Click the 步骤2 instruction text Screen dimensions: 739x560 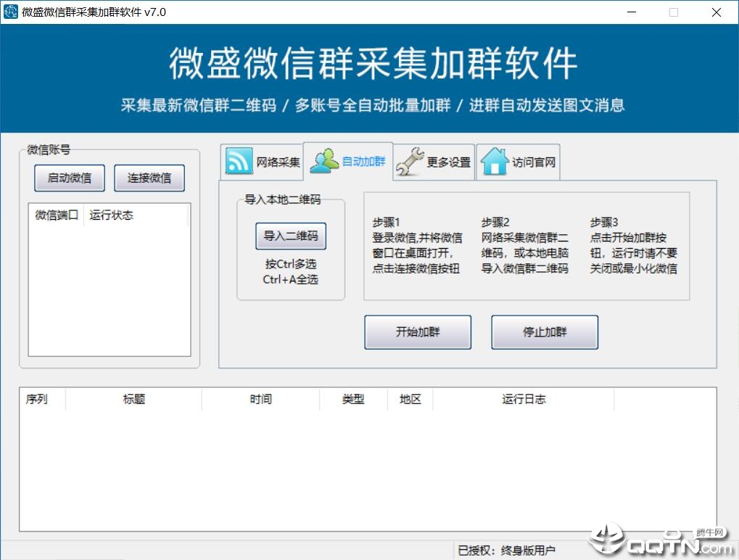click(524, 245)
